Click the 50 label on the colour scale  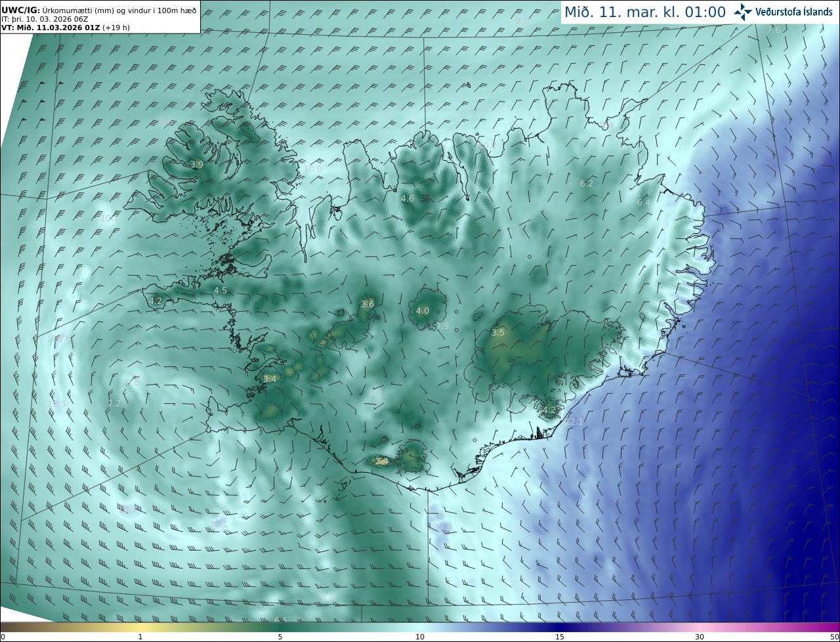click(835, 637)
